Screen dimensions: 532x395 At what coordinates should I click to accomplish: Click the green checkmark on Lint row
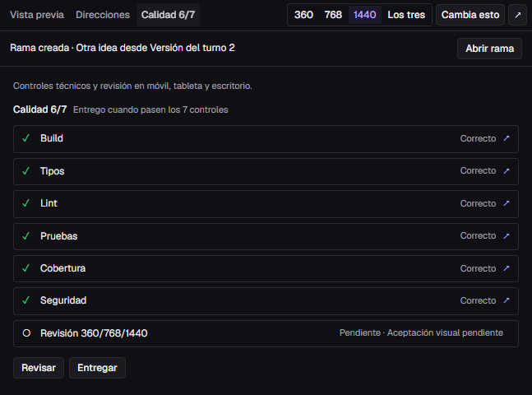[26, 203]
